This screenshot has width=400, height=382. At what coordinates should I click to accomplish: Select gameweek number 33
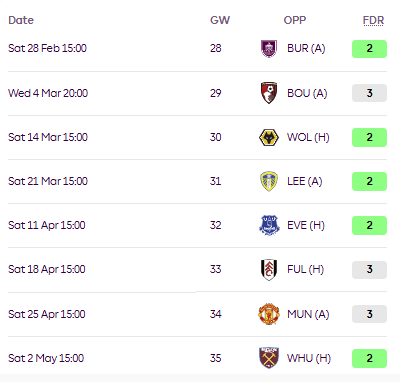[x=215, y=269]
